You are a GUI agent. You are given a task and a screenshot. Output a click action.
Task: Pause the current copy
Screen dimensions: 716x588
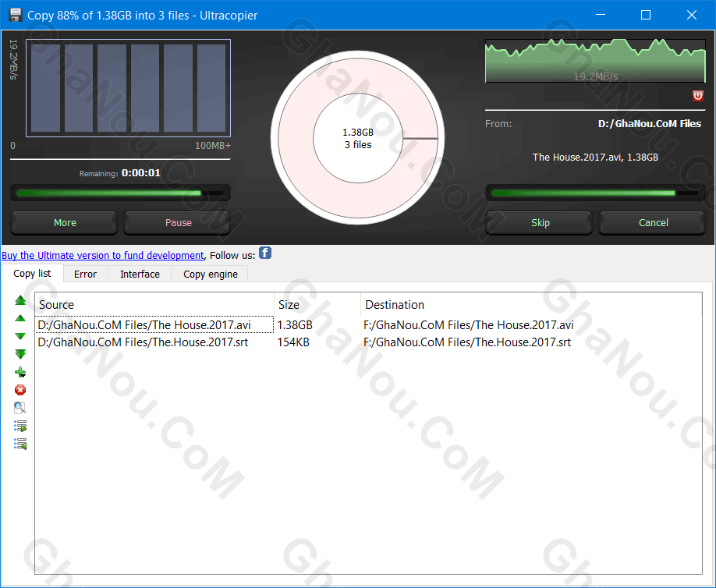click(177, 223)
